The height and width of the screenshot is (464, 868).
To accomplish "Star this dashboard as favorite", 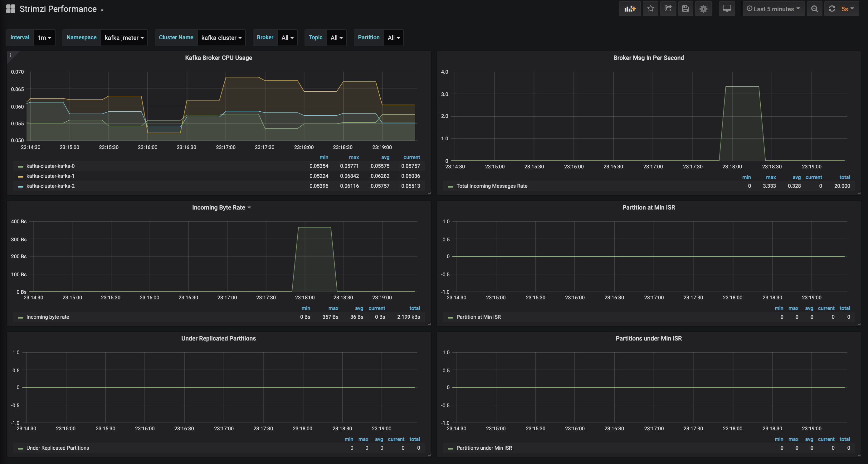I will [x=650, y=9].
